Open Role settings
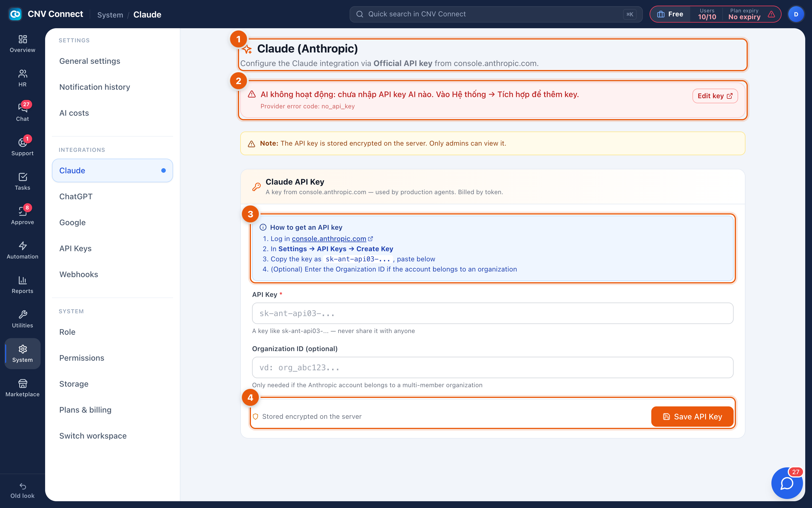This screenshot has height=508, width=812. tap(112, 332)
